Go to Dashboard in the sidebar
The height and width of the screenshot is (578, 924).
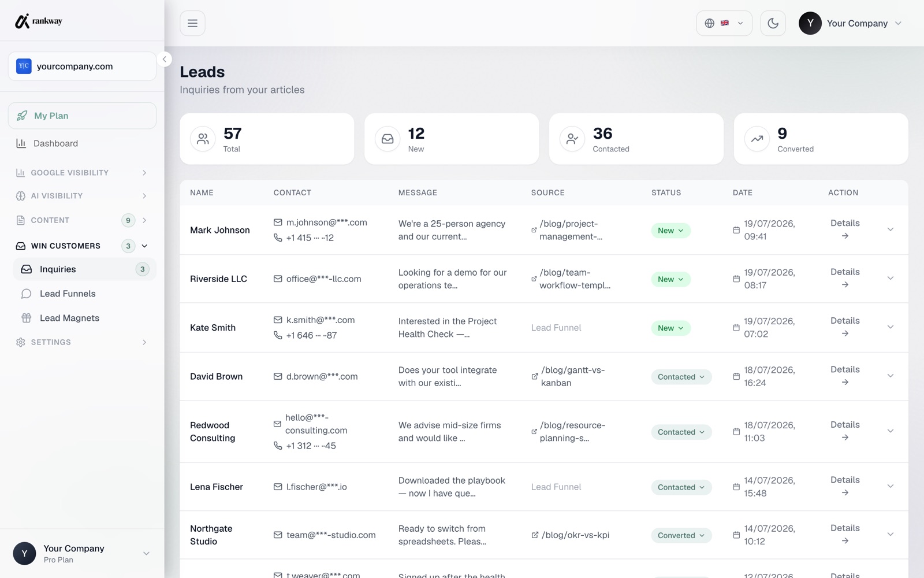[x=82, y=143]
